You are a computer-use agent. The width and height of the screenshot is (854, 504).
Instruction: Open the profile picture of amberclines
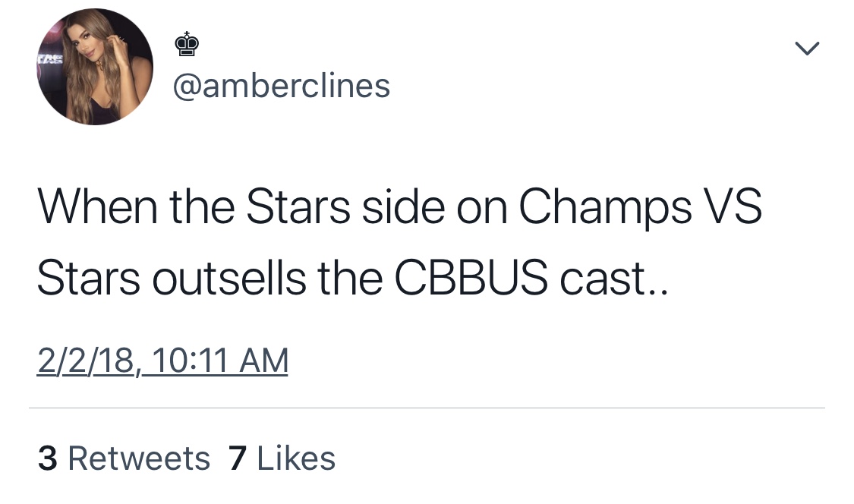95,67
